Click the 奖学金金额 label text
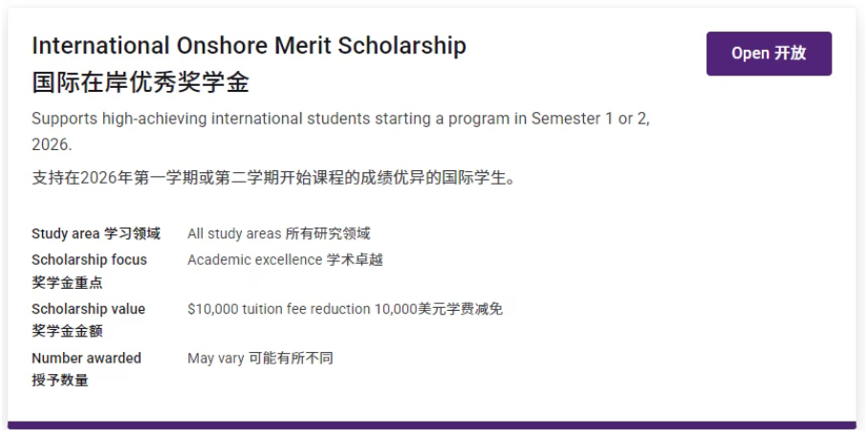Image resolution: width=868 pixels, height=438 pixels. tap(67, 331)
